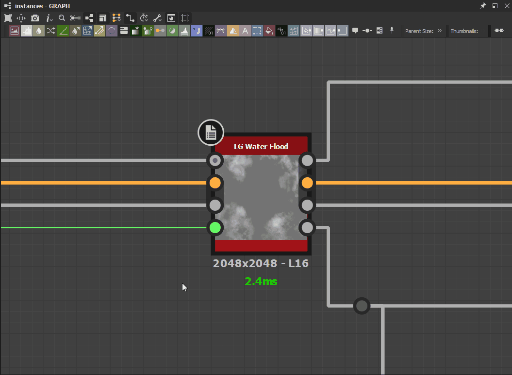Toggle the export outputs icon
512x375 pixels.
click(x=171, y=18)
